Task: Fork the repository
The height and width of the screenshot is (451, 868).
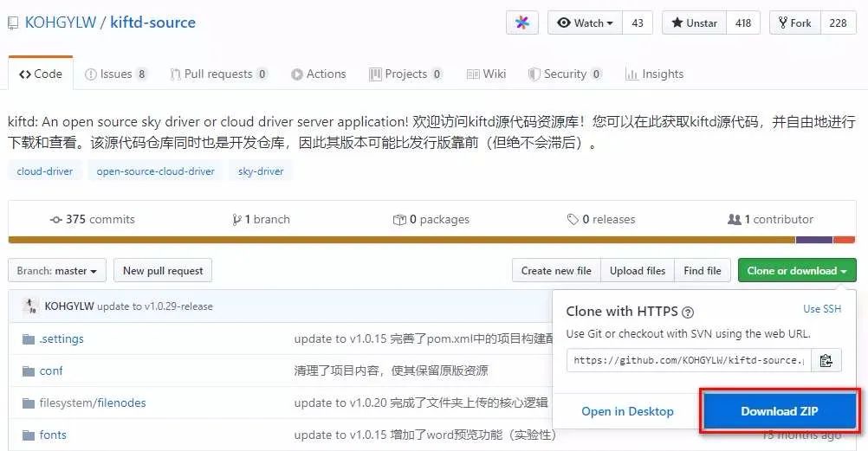Action: 795,23
